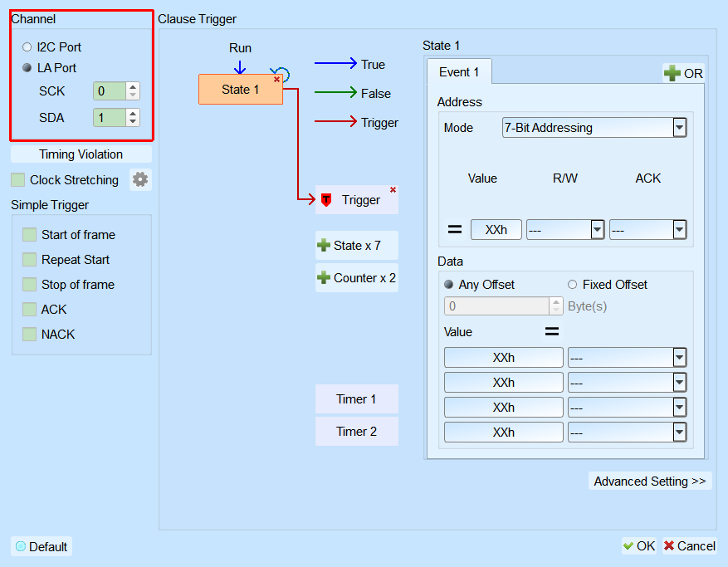Add an OR event with green plus

coord(683,73)
